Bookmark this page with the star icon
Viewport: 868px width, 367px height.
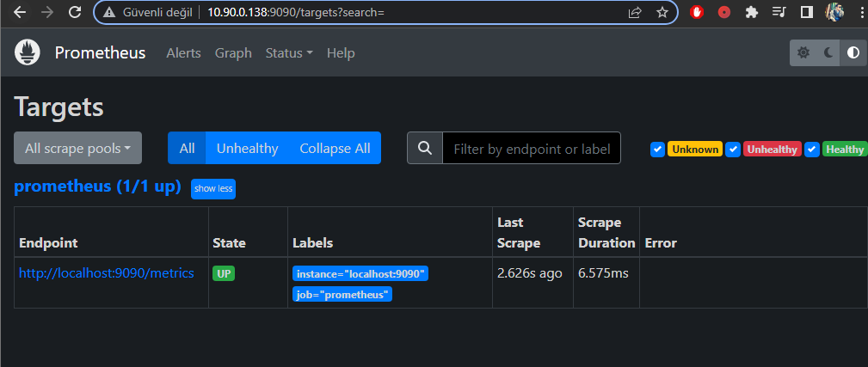coord(662,12)
